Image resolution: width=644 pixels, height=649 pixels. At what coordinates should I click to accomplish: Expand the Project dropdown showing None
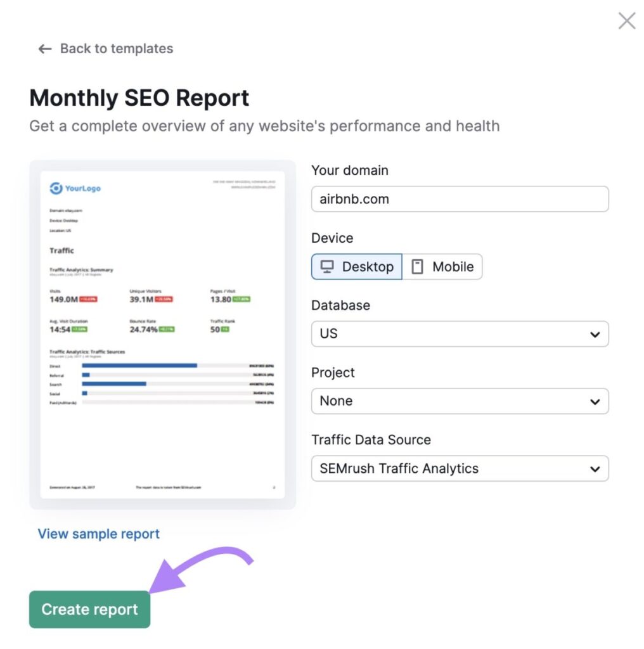coord(460,401)
